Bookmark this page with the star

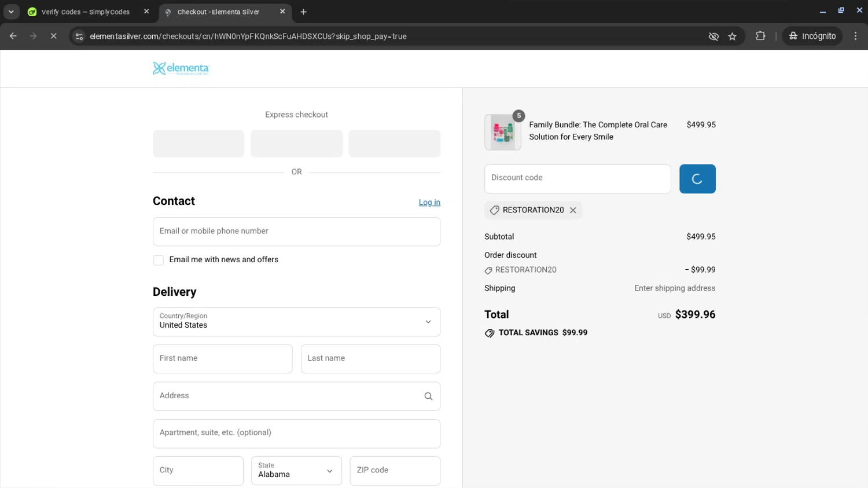[733, 36]
